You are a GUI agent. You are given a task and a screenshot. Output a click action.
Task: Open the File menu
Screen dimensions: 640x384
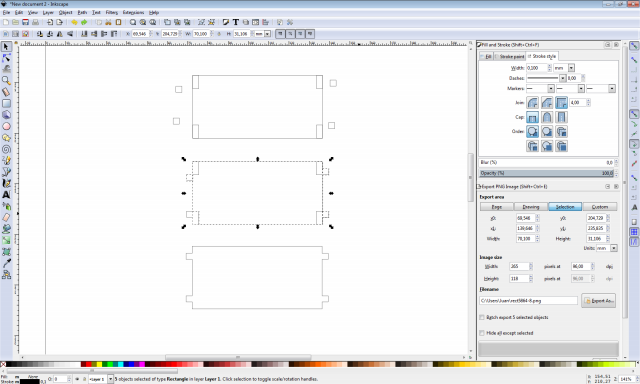tap(6, 13)
